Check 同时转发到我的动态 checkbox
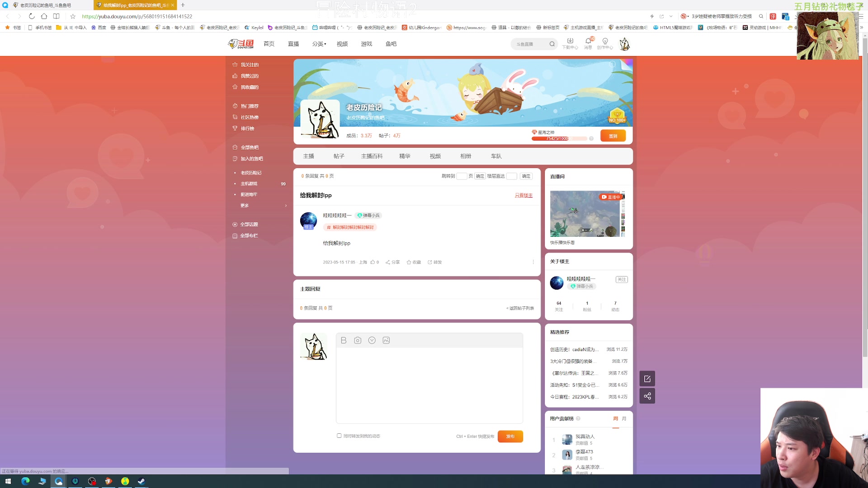868x488 pixels. 339,436
